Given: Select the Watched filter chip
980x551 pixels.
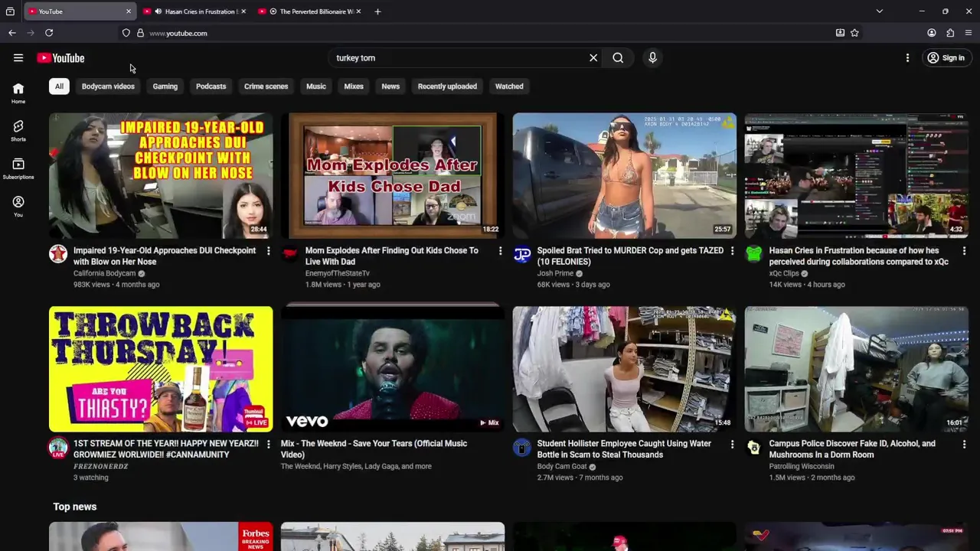Looking at the screenshot, I should pos(509,86).
